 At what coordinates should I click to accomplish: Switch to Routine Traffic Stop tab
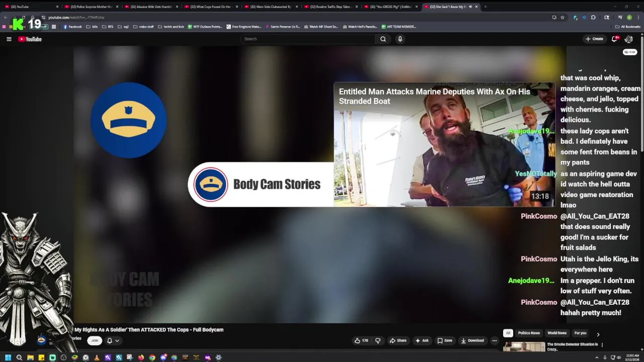coord(331,7)
